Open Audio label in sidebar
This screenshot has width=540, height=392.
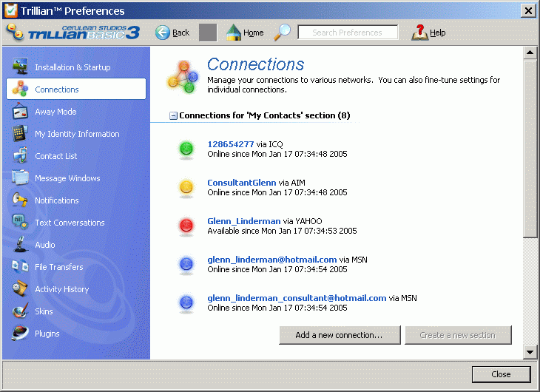(45, 245)
